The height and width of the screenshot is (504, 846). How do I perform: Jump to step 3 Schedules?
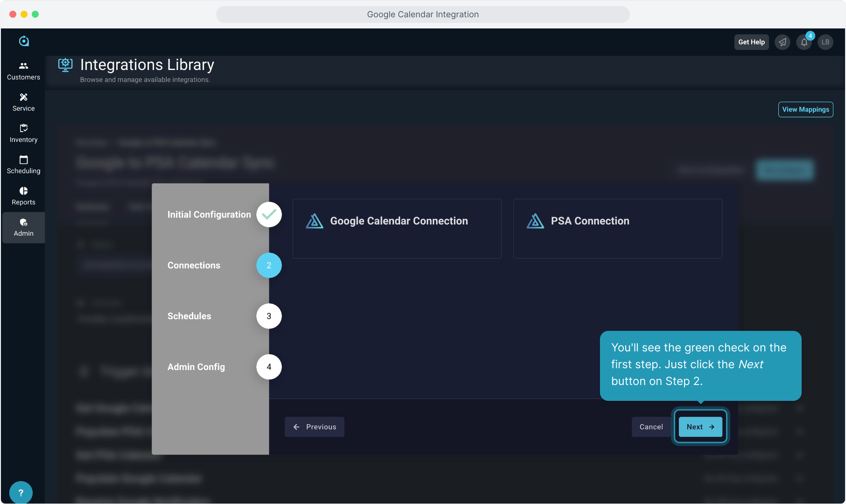268,316
